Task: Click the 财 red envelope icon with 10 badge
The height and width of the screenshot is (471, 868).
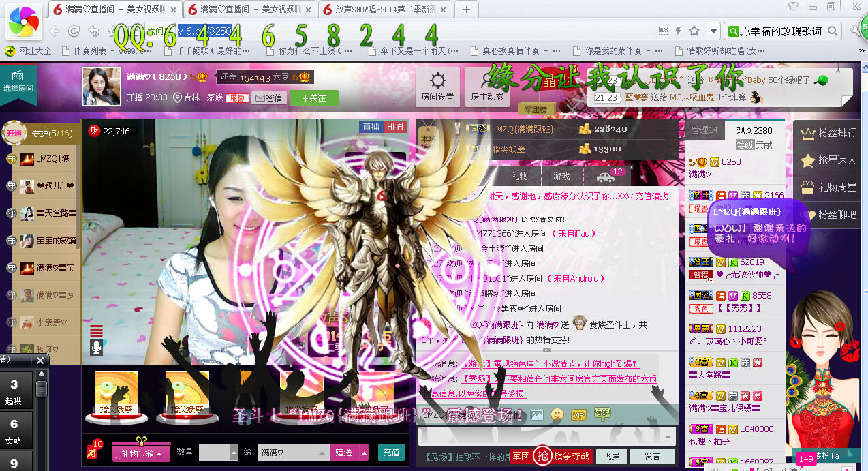Action: [93, 449]
